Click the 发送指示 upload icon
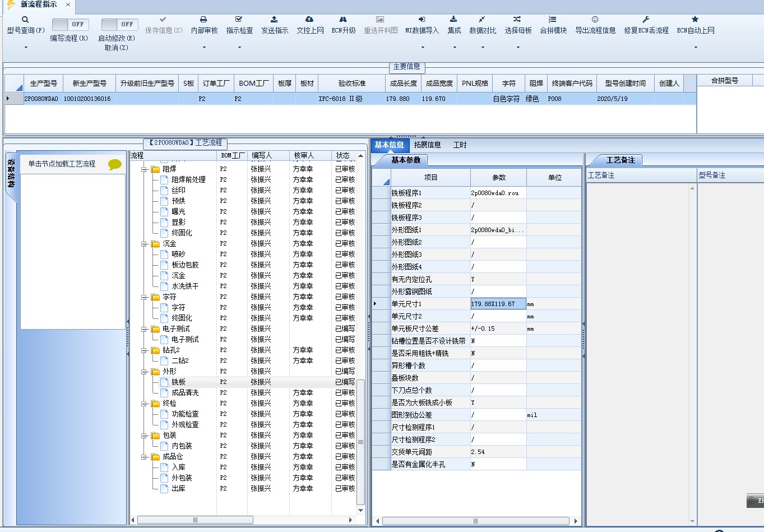The image size is (764, 532). [274, 20]
